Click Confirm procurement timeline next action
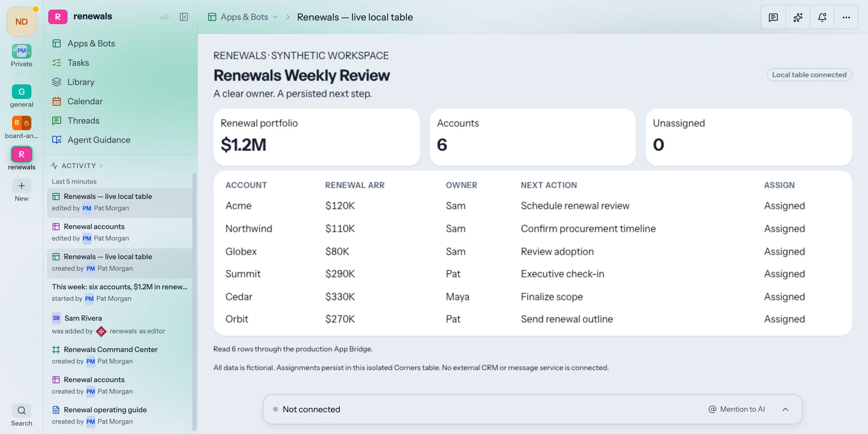The height and width of the screenshot is (434, 868). tap(588, 229)
